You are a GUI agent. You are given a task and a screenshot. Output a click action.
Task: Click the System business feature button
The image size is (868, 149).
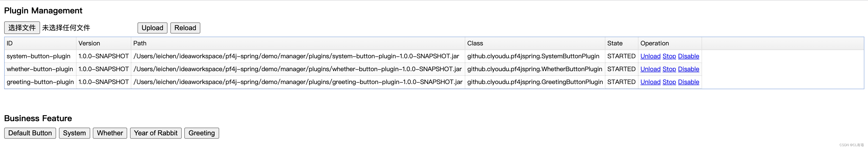[74, 133]
